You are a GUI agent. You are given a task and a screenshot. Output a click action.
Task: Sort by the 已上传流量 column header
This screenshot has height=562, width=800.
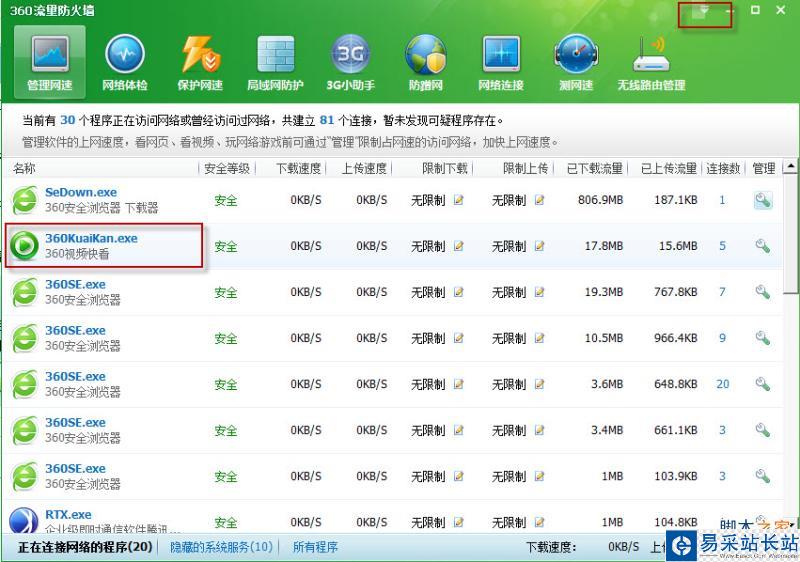[669, 168]
